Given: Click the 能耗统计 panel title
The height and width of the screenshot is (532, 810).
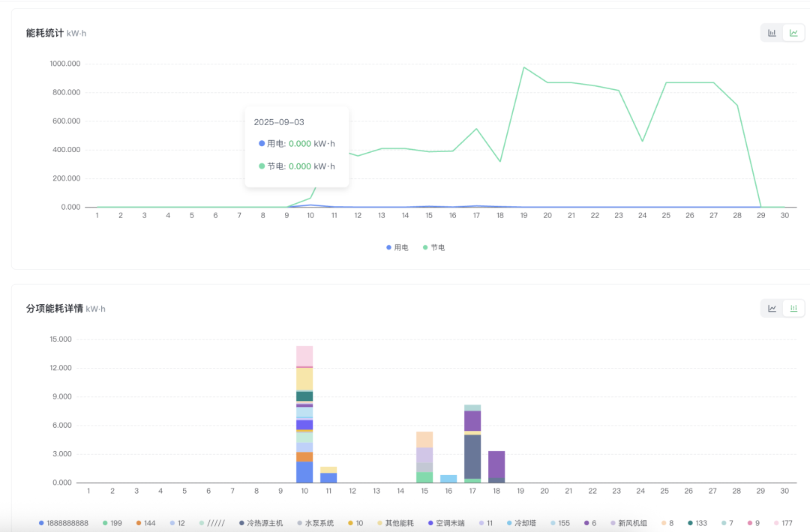Looking at the screenshot, I should [45, 33].
